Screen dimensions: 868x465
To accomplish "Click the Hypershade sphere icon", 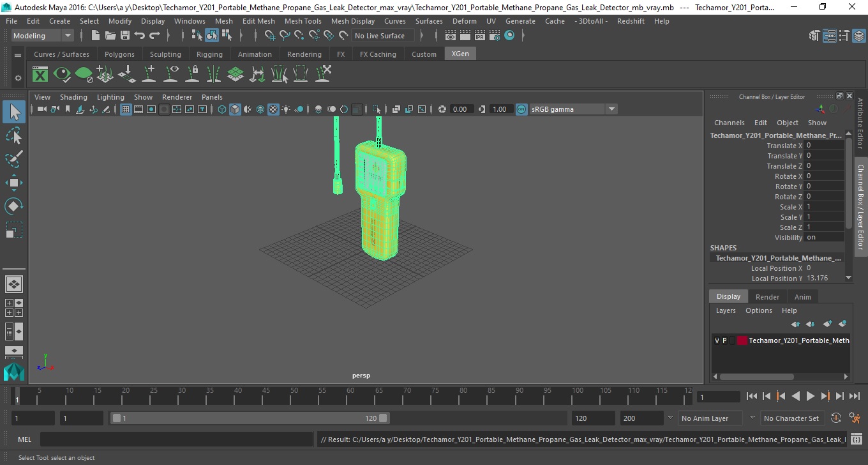I will tap(509, 36).
